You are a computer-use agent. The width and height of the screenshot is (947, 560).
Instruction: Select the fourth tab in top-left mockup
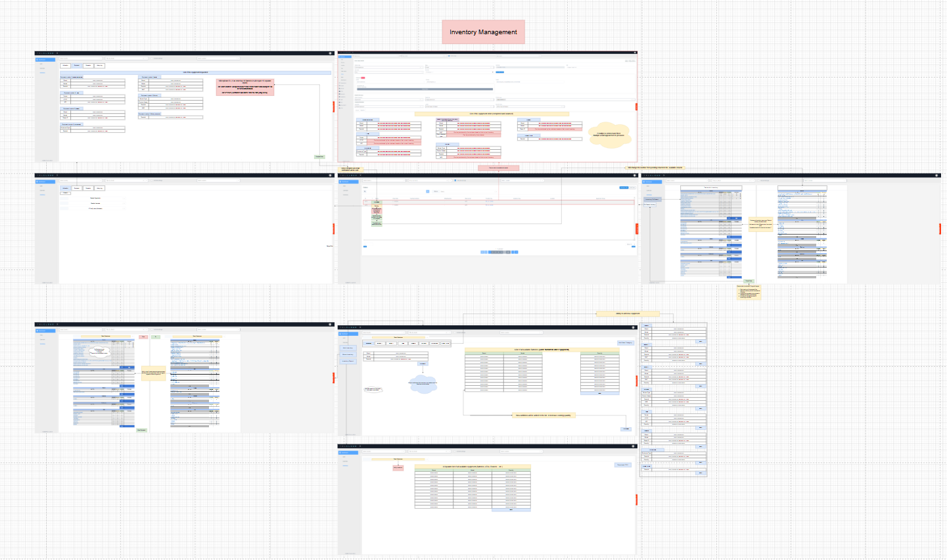pos(99,66)
